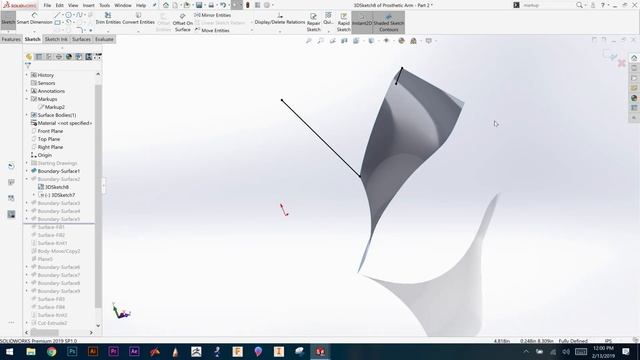Open the Undo dropdown arrow
640x360 pixels.
pos(228,5)
